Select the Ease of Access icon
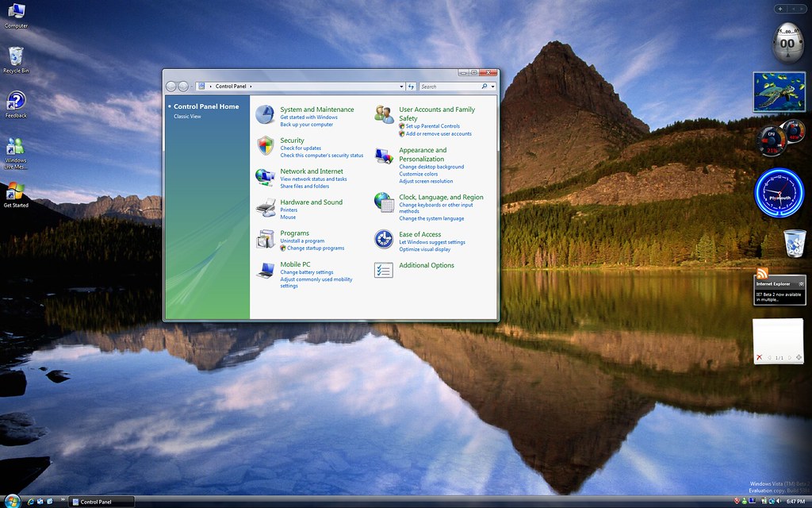Viewport: 812px width, 508px height. pyautogui.click(x=383, y=241)
